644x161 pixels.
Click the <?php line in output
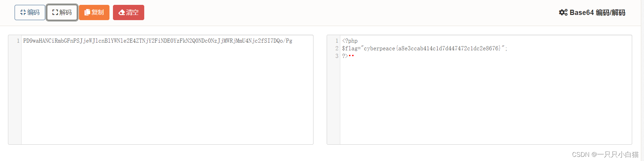point(350,41)
